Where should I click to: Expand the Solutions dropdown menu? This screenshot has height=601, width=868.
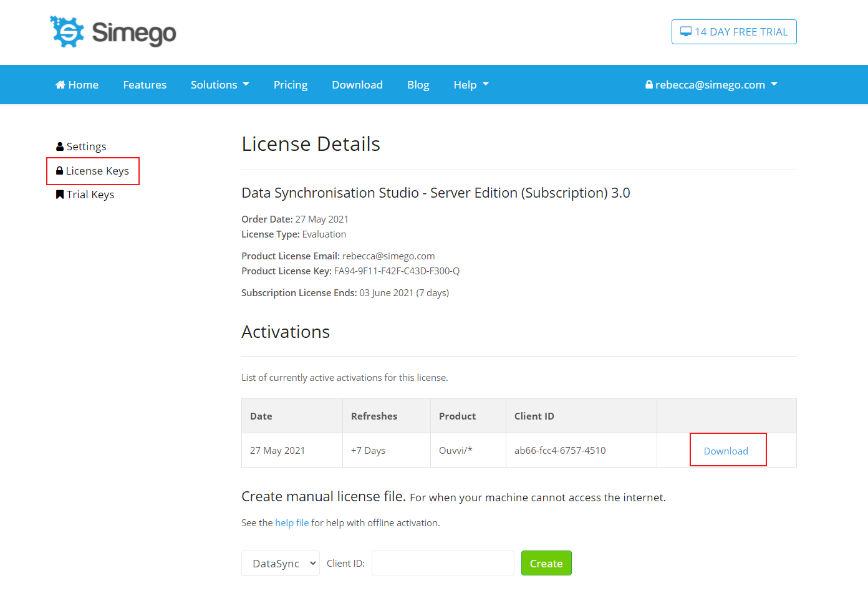point(220,85)
